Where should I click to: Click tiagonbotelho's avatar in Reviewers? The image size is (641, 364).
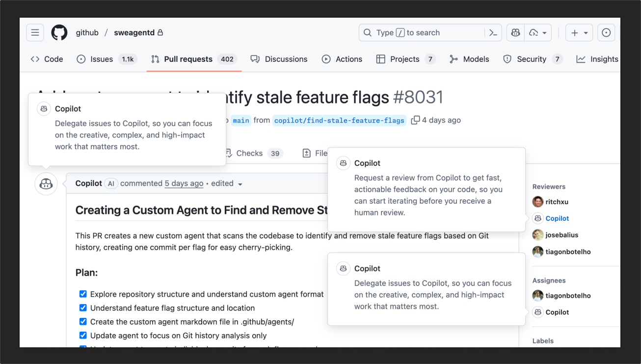point(538,252)
